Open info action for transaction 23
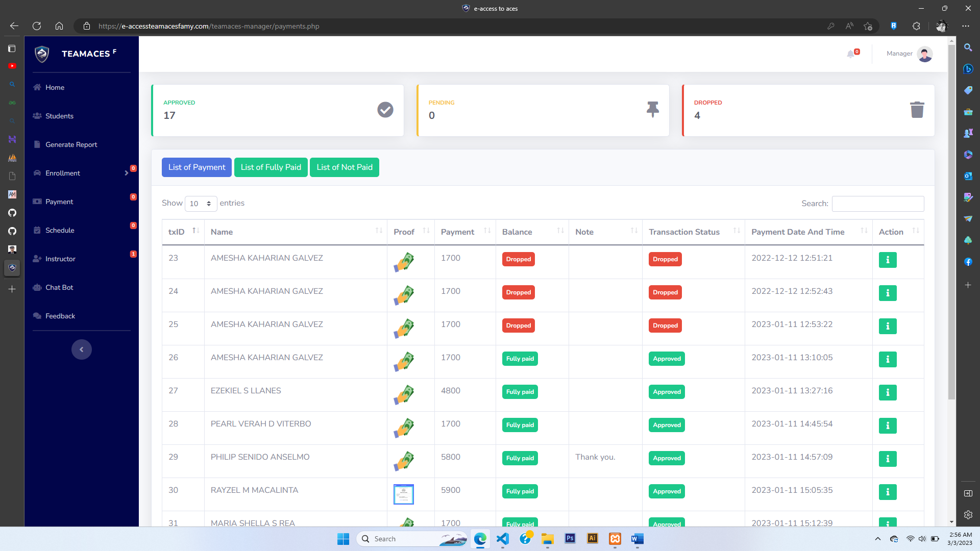Viewport: 980px width, 551px height. point(888,260)
